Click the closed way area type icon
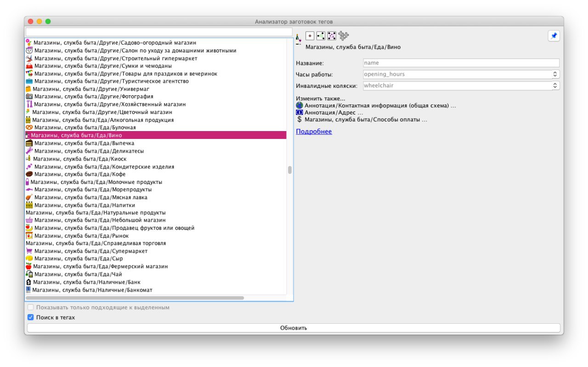Viewport: 588px width, 367px height. (332, 36)
